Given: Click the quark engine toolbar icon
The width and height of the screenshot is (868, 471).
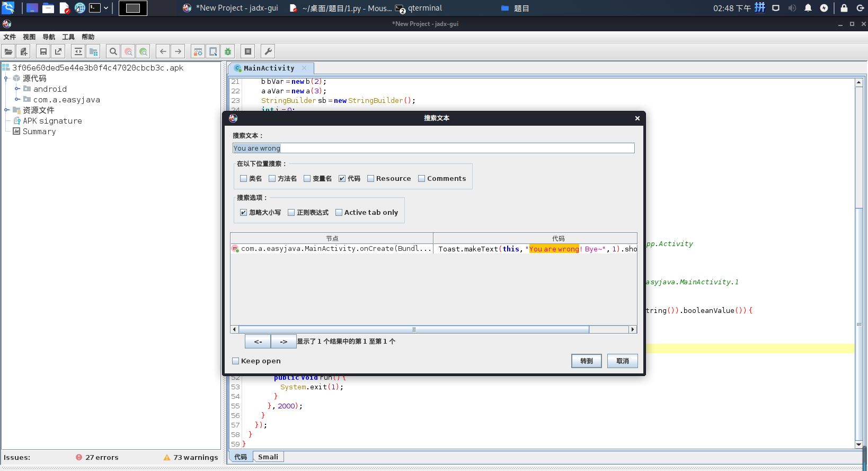Looking at the screenshot, I should [213, 51].
